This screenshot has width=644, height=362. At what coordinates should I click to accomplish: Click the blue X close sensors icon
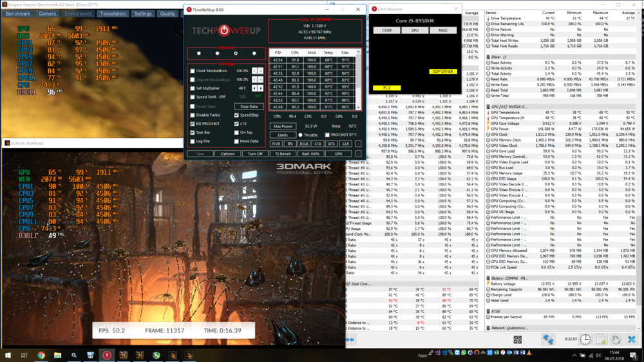click(632, 339)
